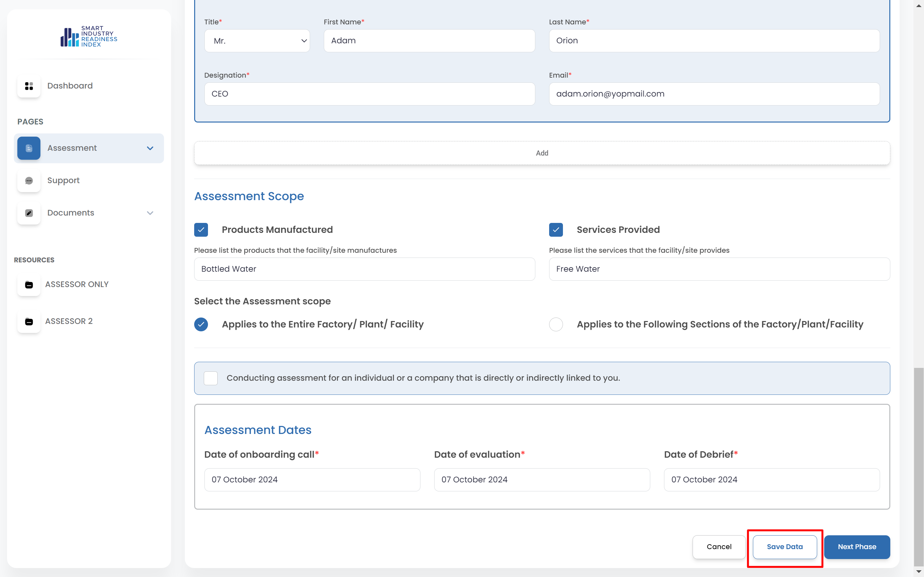
Task: Click the Save Data button
Action: point(784,547)
